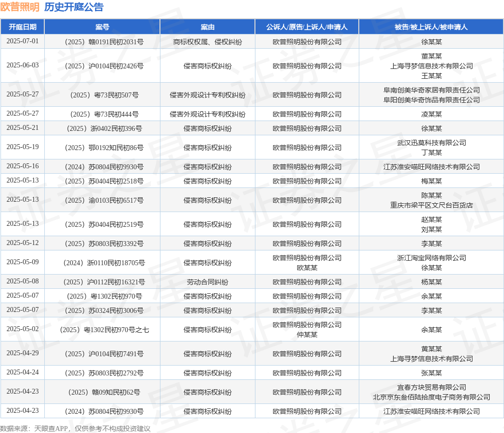Select the 开庭日期 column header
The image size is (504, 433).
click(x=23, y=27)
